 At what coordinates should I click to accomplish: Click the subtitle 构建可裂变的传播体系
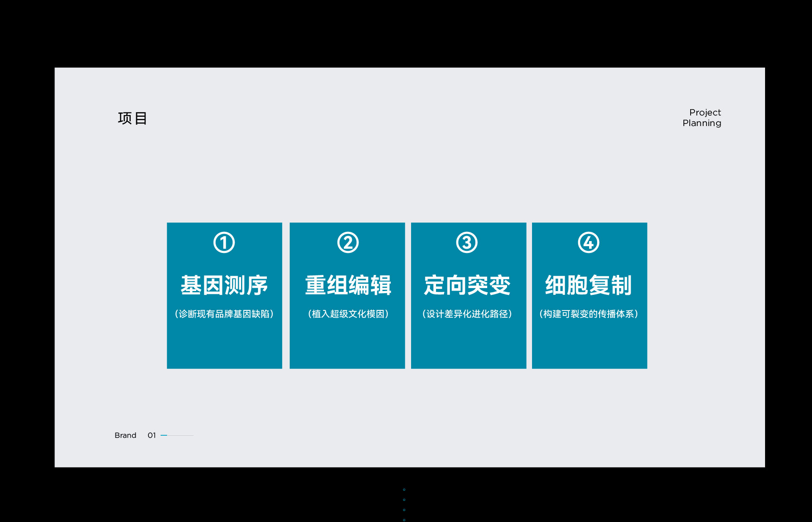click(589, 314)
